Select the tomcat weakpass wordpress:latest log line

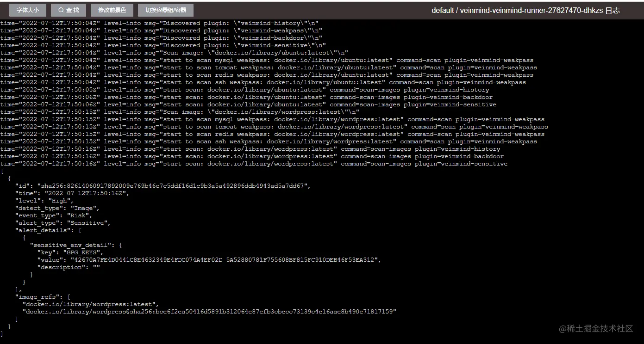point(274,127)
